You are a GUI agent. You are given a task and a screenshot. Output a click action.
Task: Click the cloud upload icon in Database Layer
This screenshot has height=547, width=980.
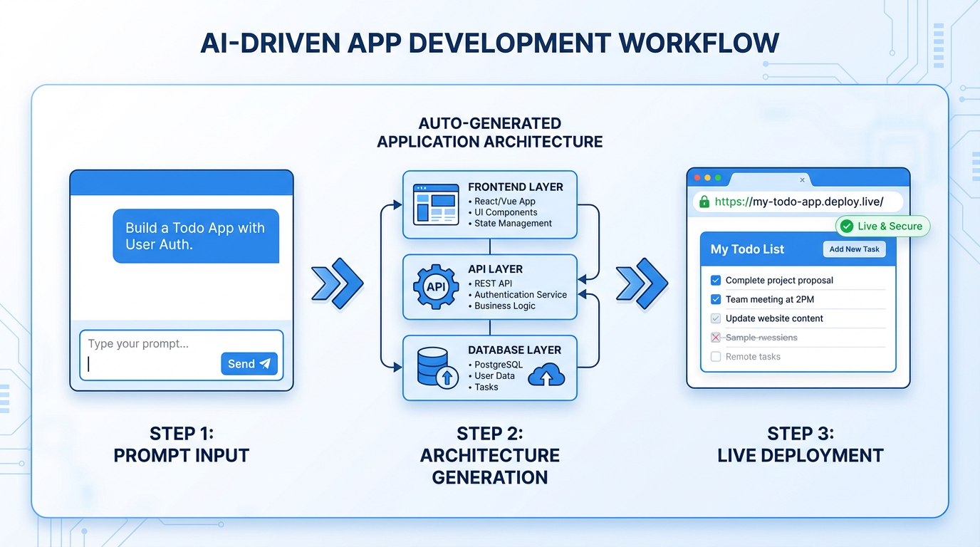(x=546, y=374)
